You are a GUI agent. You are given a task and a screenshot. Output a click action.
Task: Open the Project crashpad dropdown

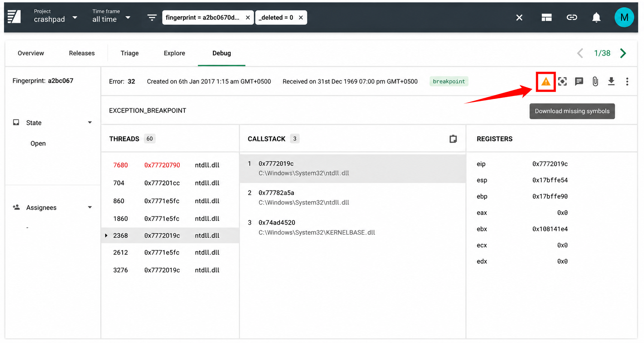coord(55,17)
